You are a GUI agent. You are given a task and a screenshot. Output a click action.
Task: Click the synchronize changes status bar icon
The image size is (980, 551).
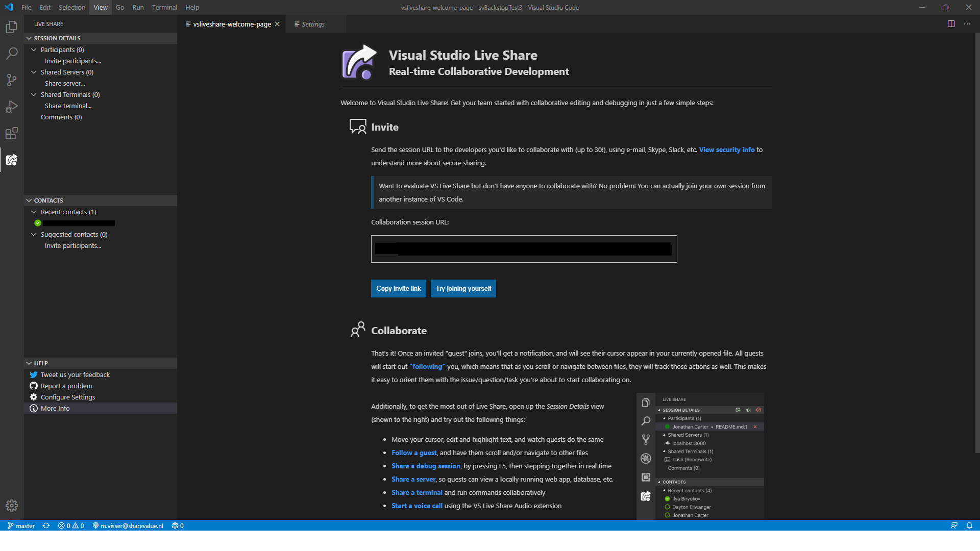(46, 525)
